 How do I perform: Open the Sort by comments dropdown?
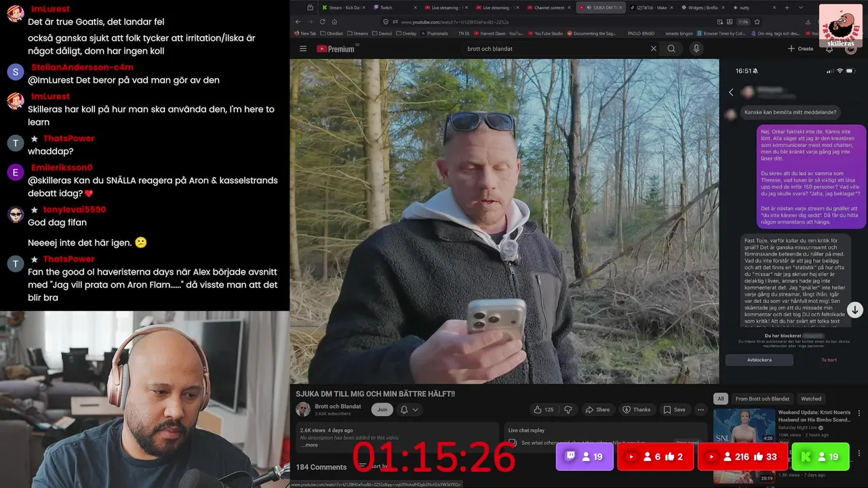coord(375,466)
